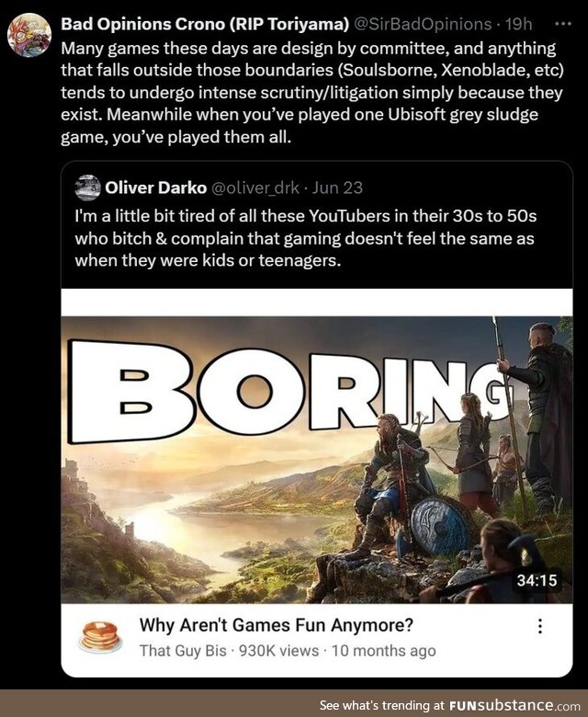Open the video card's vertical three-dot menu

click(x=540, y=626)
